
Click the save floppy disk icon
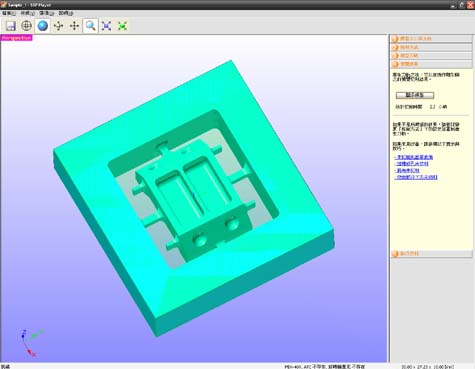coord(11,26)
